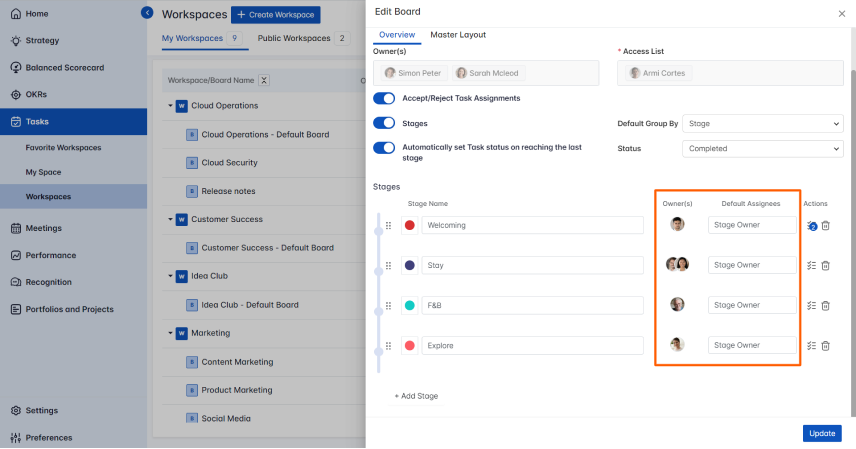Switch to the Master Layout tab

[x=458, y=35]
